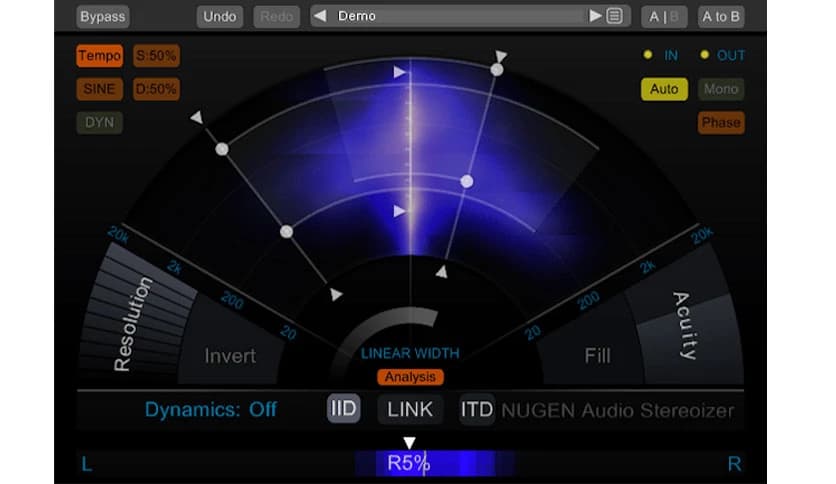Open the preset list menu icon
Viewport: 836px width, 484px height.
(615, 16)
